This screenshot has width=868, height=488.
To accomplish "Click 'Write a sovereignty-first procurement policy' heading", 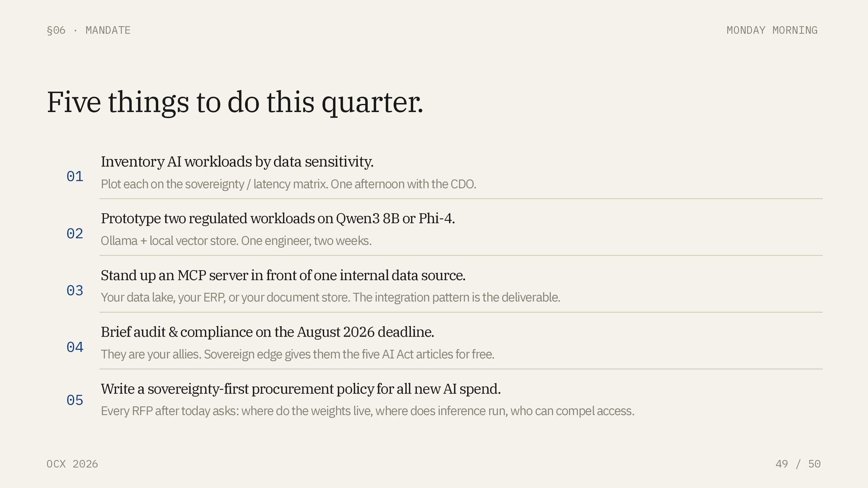I will tap(301, 389).
